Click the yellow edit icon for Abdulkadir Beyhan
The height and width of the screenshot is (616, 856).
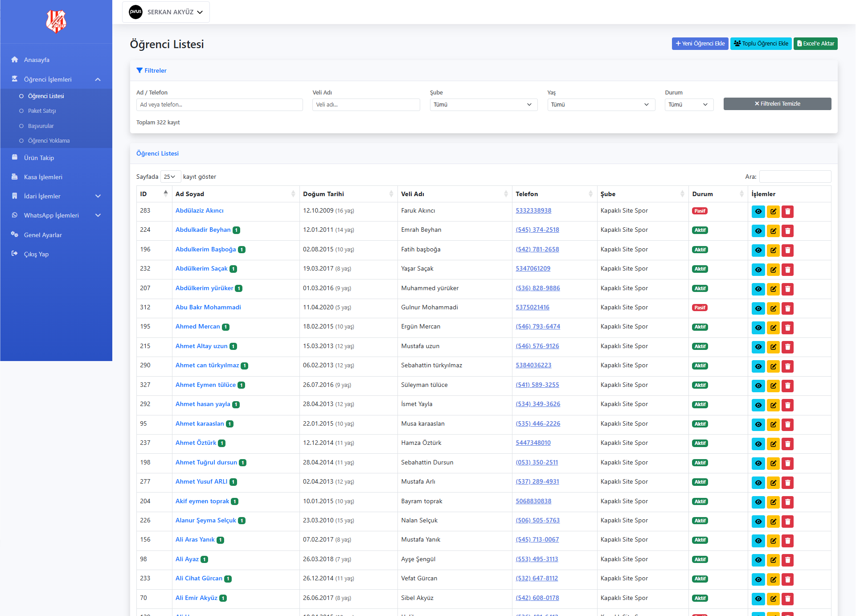[773, 231]
